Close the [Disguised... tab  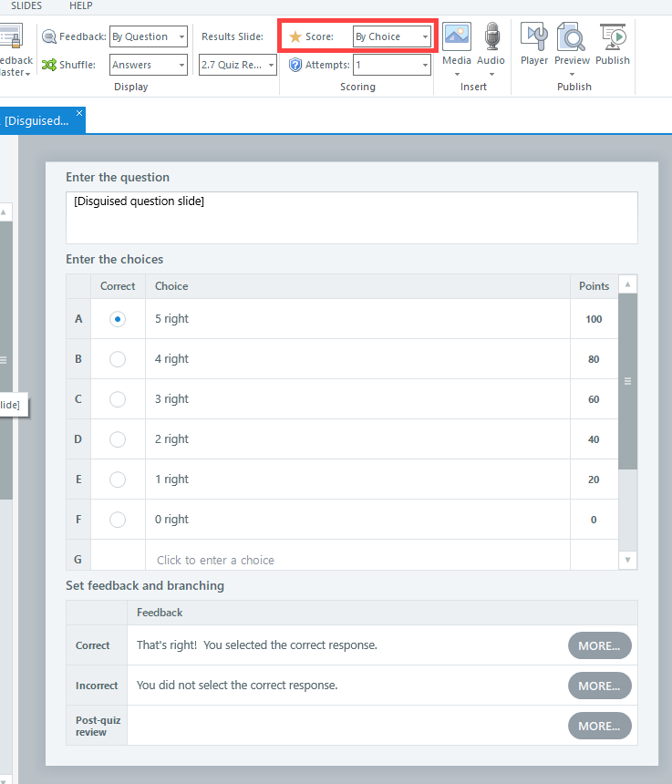[x=79, y=113]
